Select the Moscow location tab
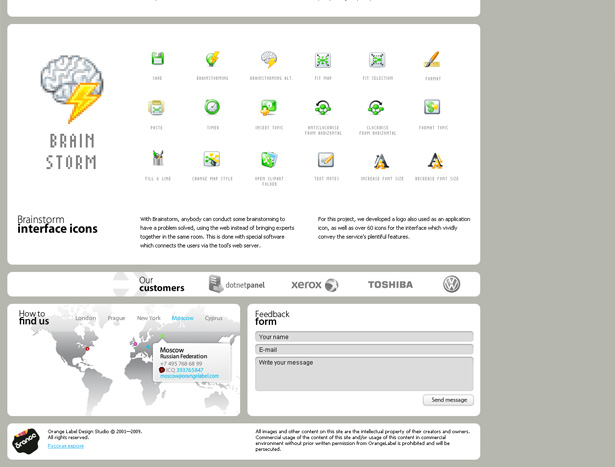Image resolution: width=615 pixels, height=467 pixels. (x=182, y=318)
